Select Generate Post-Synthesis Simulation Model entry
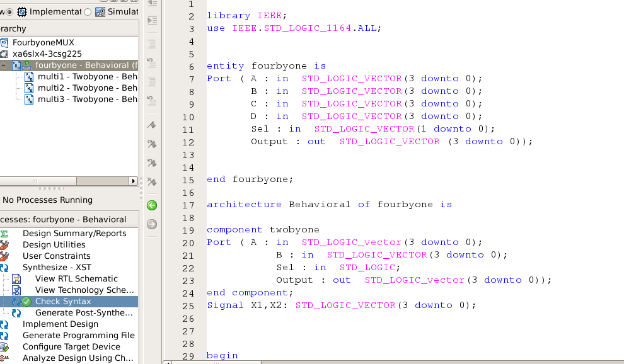 click(x=84, y=313)
